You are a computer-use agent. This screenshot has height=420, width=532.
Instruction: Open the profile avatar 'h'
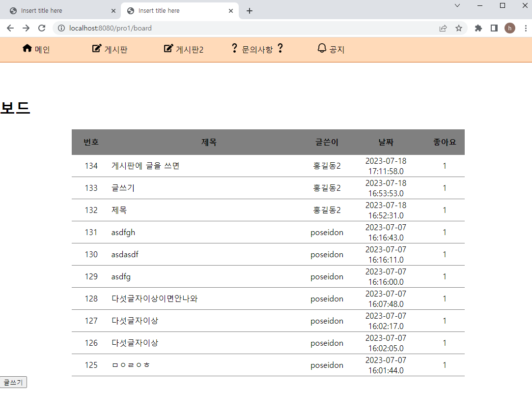pos(509,28)
